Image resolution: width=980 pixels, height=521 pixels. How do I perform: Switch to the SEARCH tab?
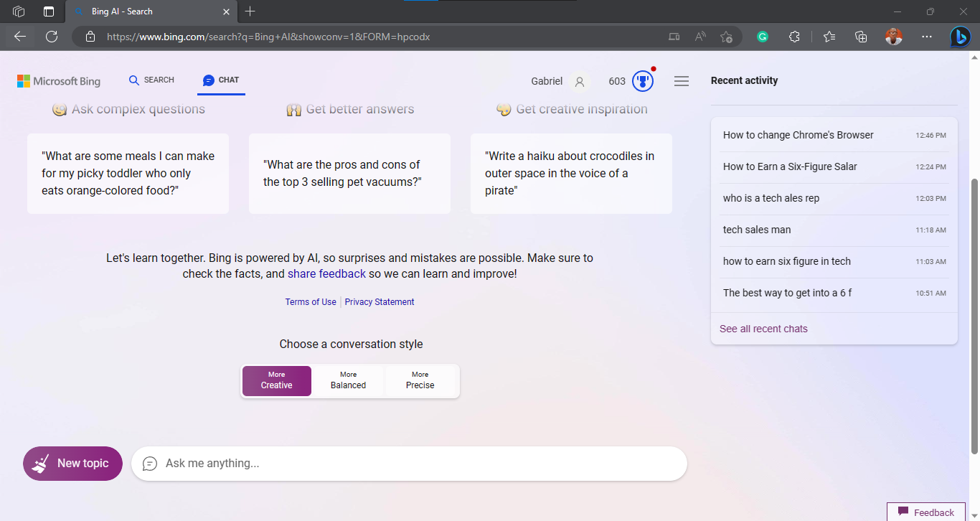click(x=151, y=80)
